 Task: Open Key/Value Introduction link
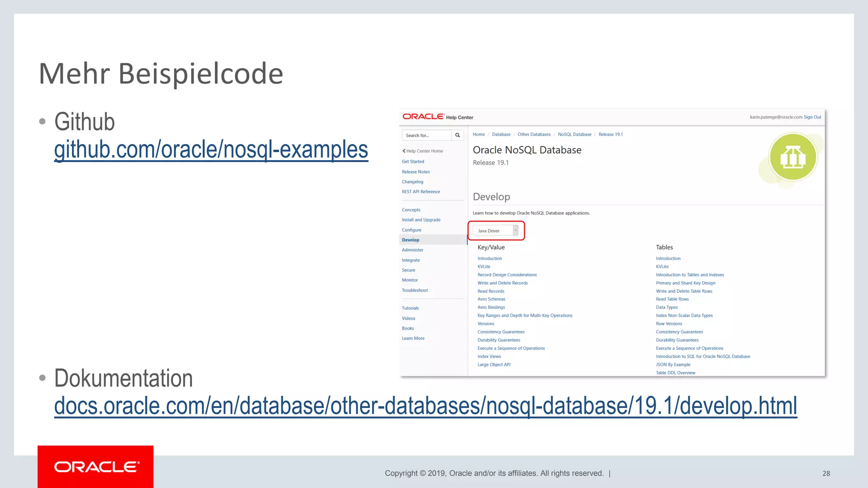490,258
